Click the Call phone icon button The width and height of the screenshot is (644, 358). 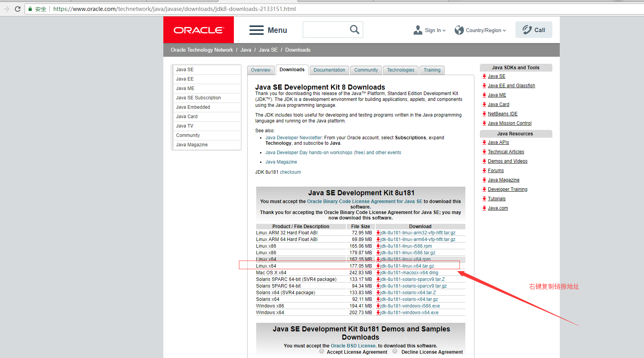click(x=534, y=30)
